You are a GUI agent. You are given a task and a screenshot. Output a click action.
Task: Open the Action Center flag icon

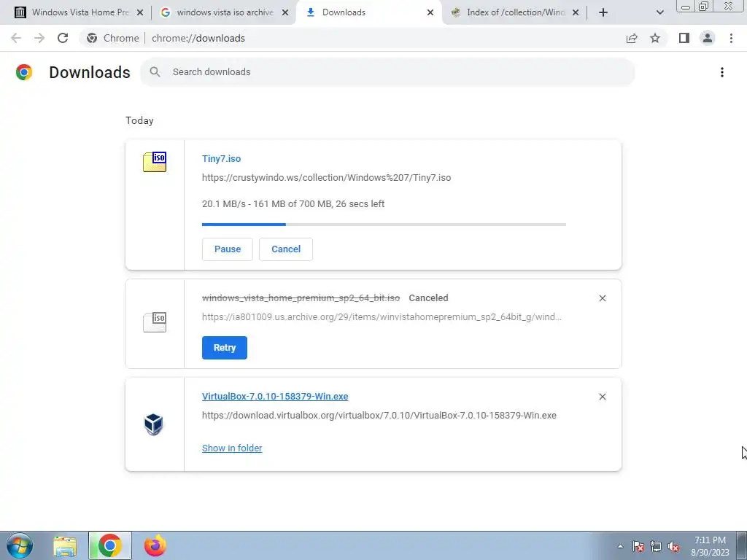638,546
